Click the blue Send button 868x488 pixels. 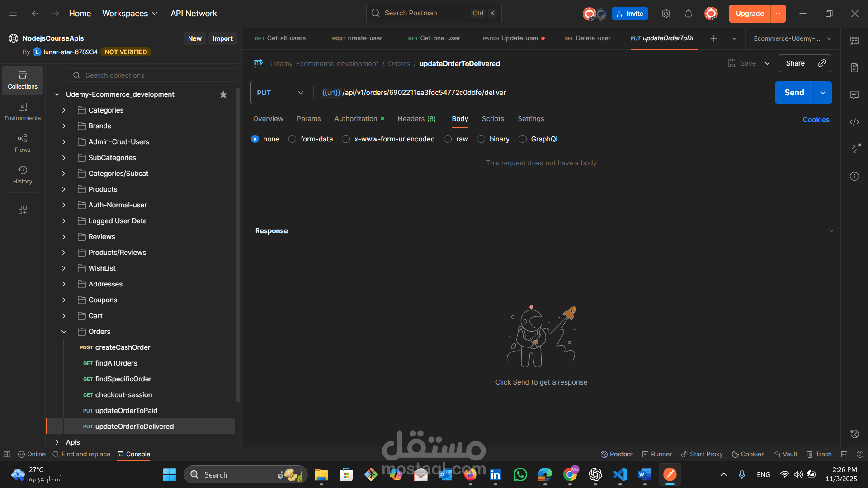coord(794,93)
